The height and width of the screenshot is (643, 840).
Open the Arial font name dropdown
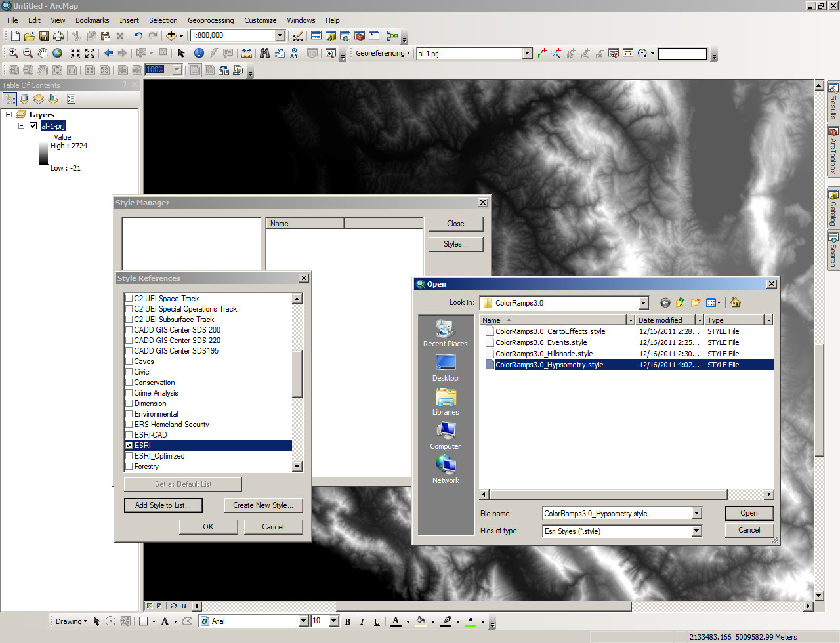click(304, 621)
